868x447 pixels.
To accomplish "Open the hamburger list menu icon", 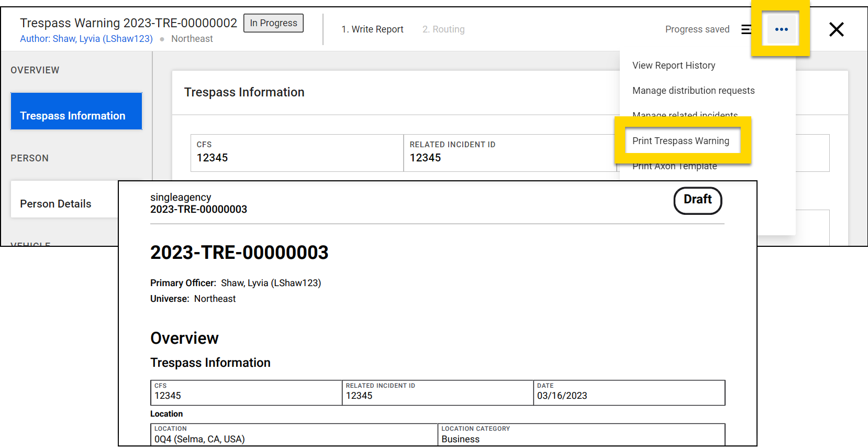I will 746,29.
